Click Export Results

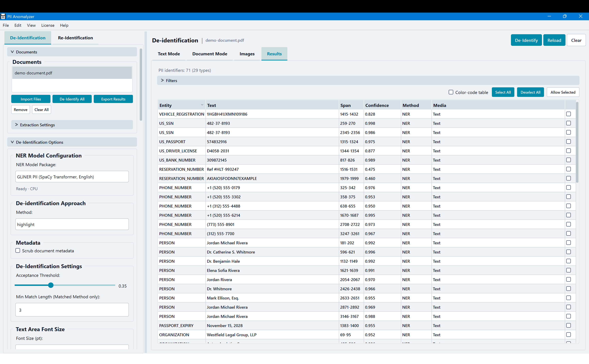[113, 99]
